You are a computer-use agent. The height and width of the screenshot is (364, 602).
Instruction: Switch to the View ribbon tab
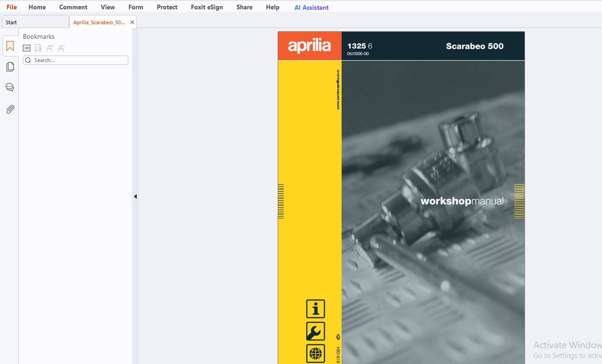[108, 7]
